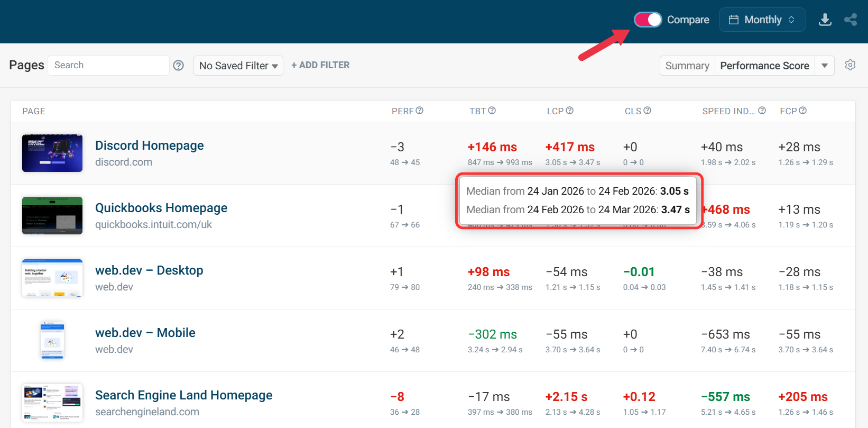Open the Monthly period dropdown
The width and height of the screenshot is (868, 428).
[762, 20]
